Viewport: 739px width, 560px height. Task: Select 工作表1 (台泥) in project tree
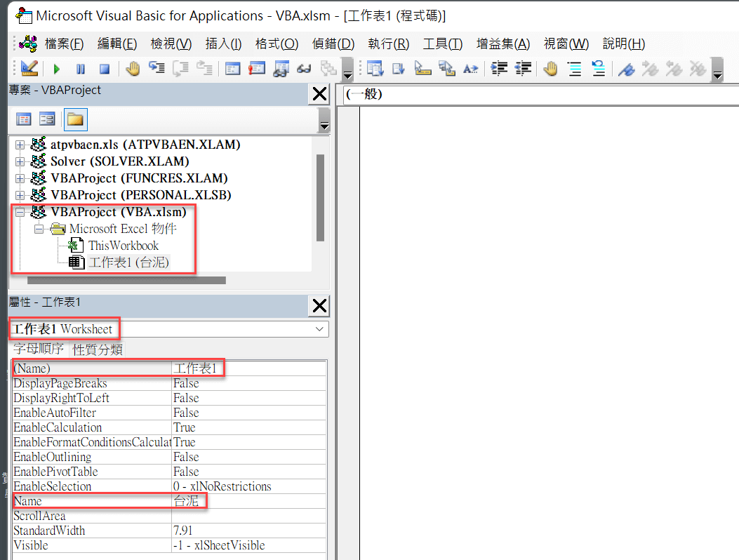128,262
